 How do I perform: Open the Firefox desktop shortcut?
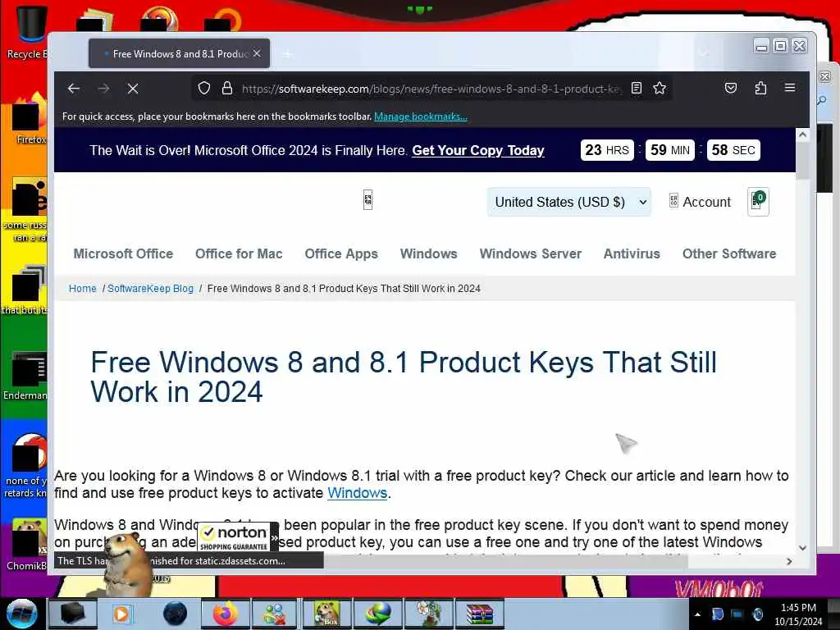point(29,119)
